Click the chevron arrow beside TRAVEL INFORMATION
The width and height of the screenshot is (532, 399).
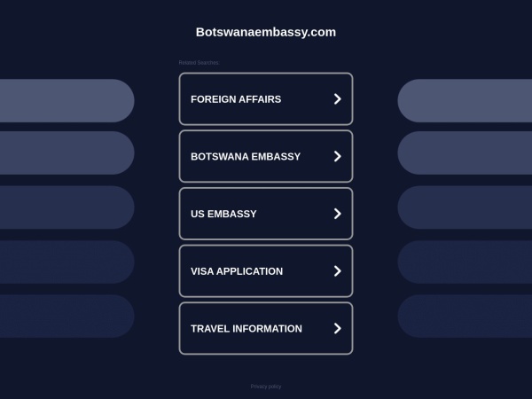[x=337, y=328]
